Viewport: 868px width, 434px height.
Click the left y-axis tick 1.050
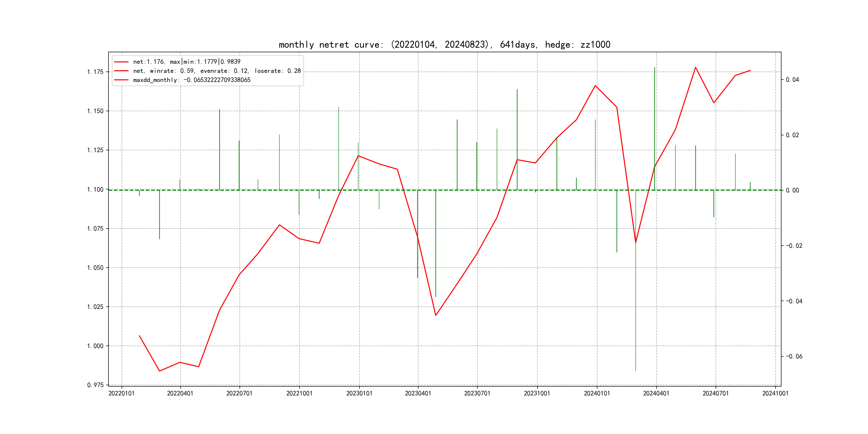[95, 268]
